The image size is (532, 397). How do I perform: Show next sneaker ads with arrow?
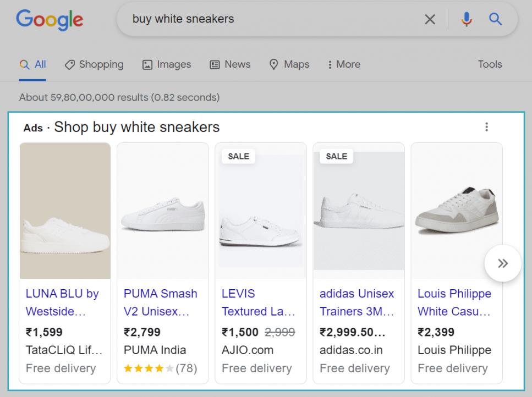[502, 263]
